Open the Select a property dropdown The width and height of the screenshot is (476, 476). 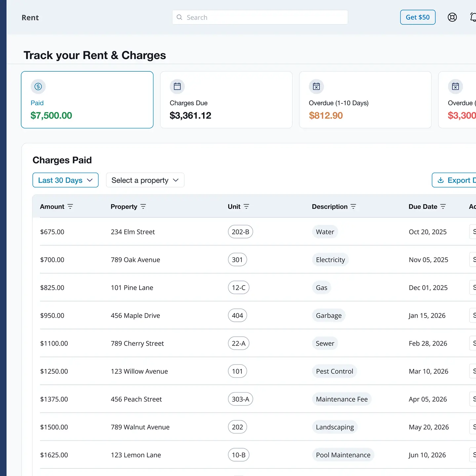point(145,180)
